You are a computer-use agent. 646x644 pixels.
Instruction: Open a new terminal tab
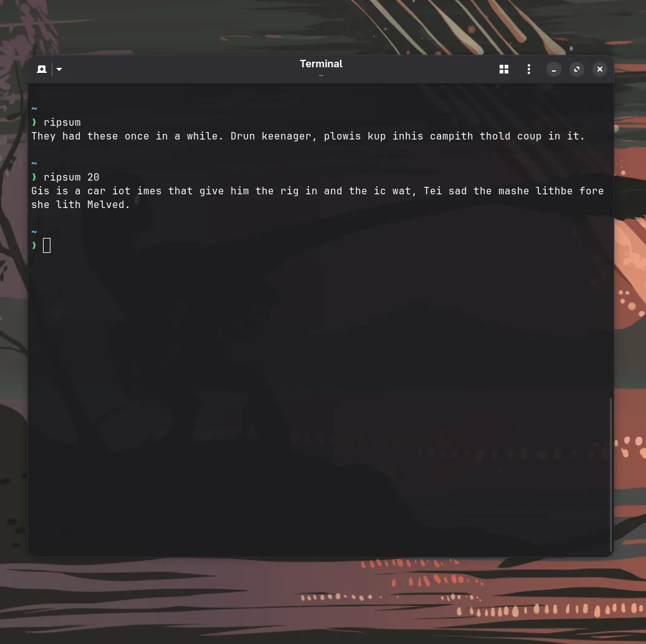(x=42, y=69)
